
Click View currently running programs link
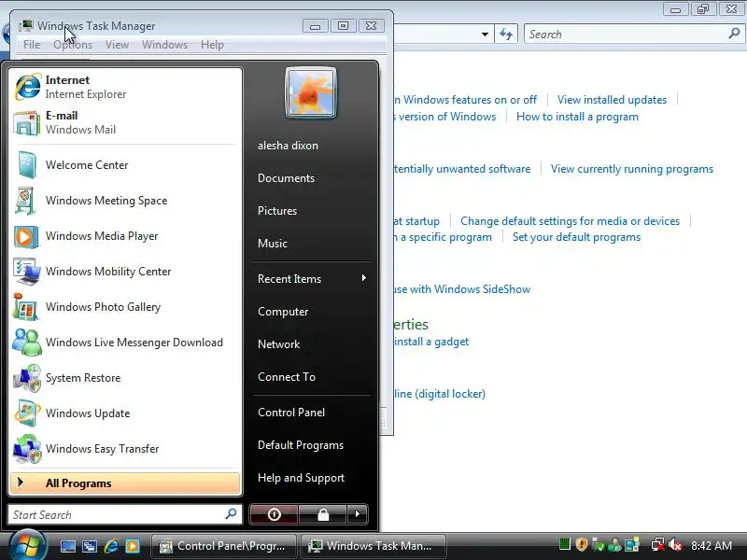[x=632, y=169]
